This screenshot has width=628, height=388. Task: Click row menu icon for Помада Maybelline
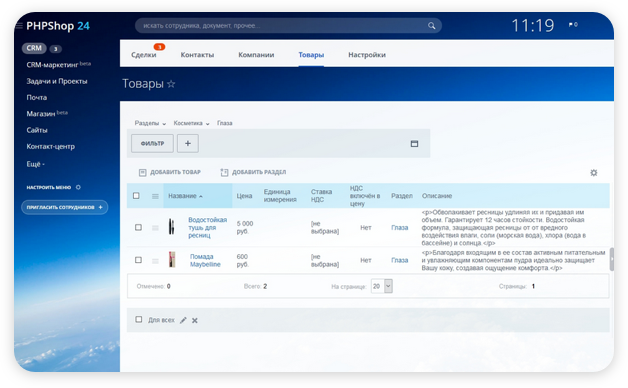click(x=155, y=261)
